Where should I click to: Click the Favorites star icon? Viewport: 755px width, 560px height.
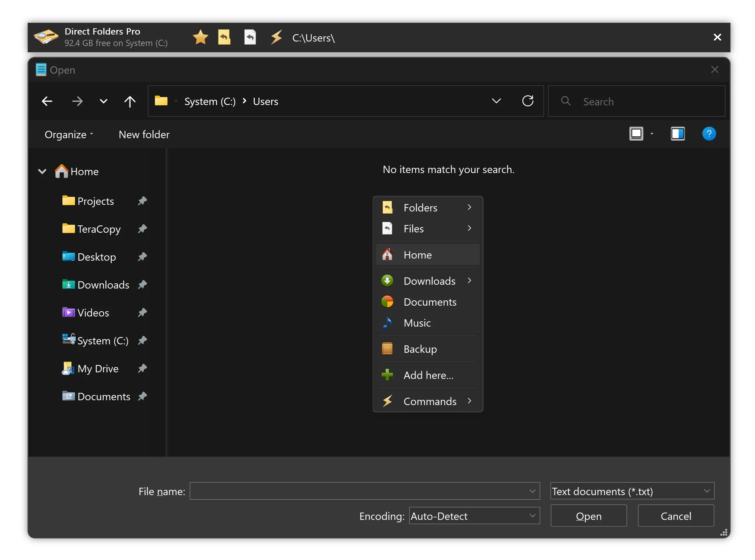click(x=200, y=37)
